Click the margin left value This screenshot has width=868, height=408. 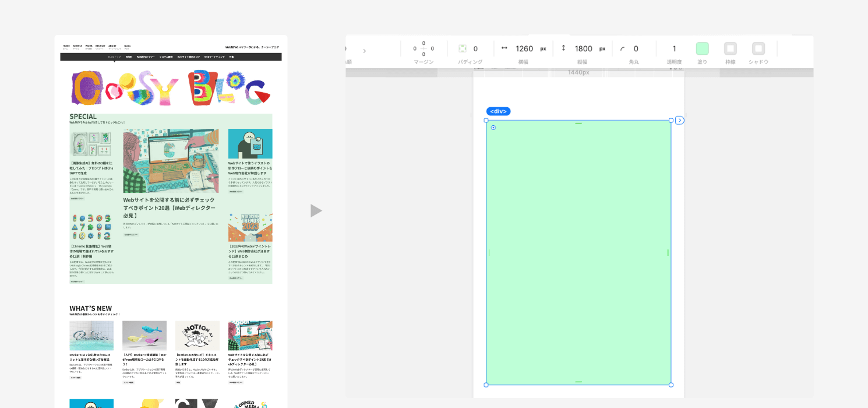click(415, 48)
